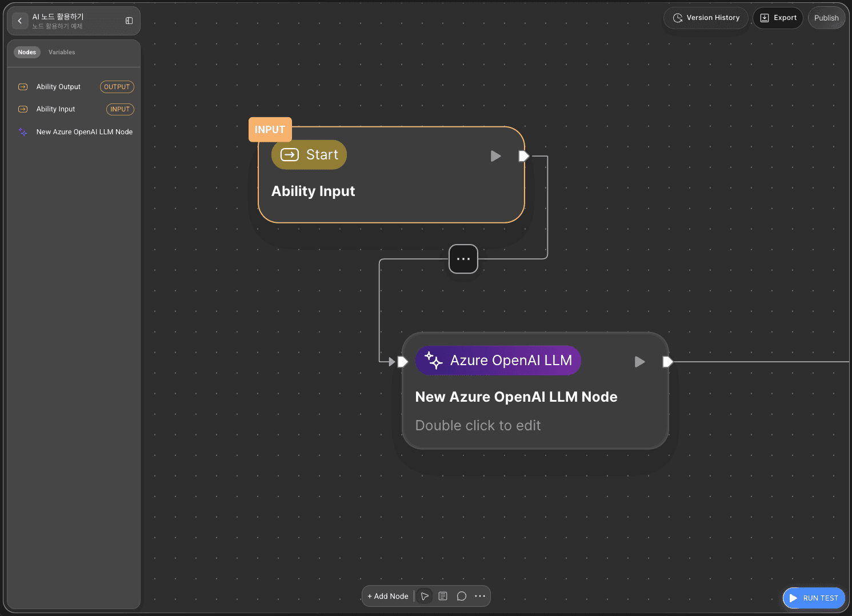Select the note tool in bottom toolbar
The image size is (852, 616).
tap(443, 596)
